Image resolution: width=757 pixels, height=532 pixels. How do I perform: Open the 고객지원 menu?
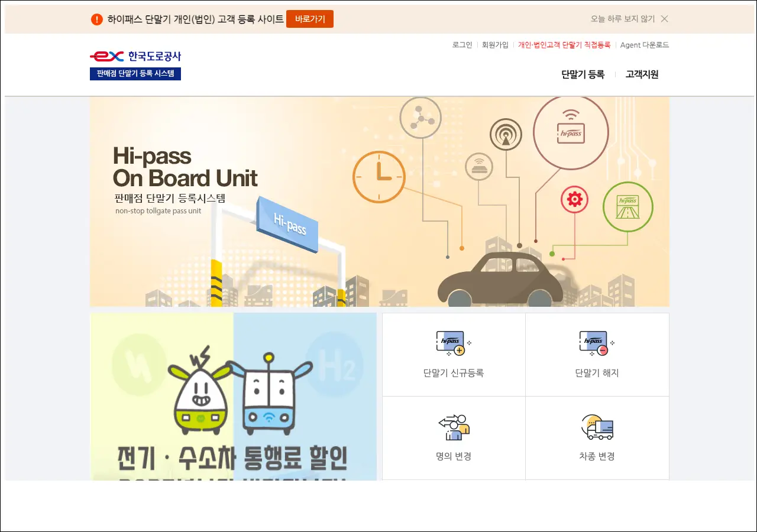[x=642, y=74]
